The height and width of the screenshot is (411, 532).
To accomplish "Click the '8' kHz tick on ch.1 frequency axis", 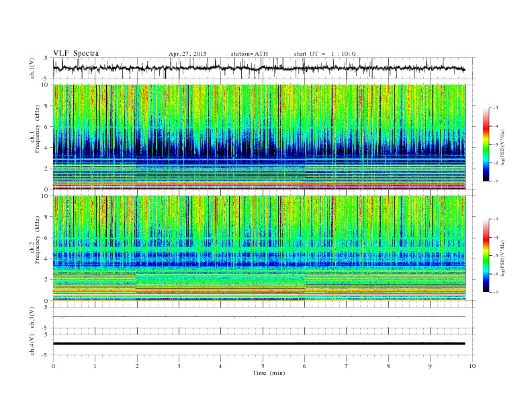I will click(47, 106).
